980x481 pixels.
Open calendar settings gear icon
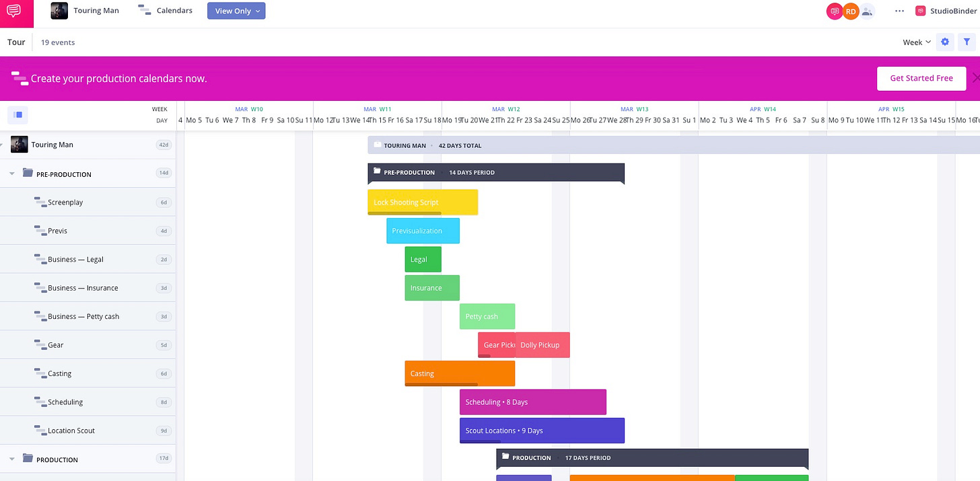[x=945, y=42]
